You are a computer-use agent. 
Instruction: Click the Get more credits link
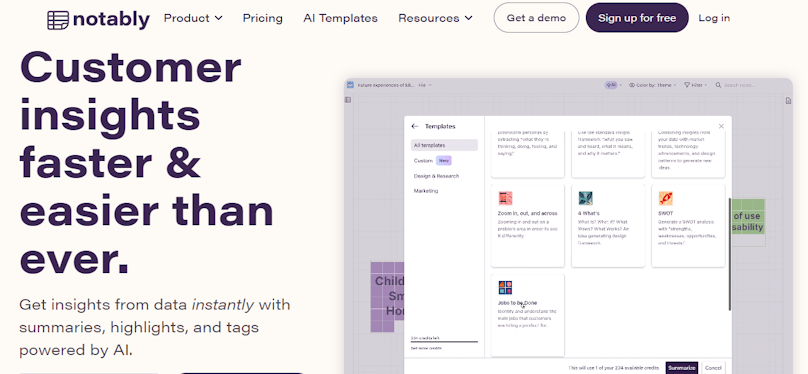pos(426,349)
